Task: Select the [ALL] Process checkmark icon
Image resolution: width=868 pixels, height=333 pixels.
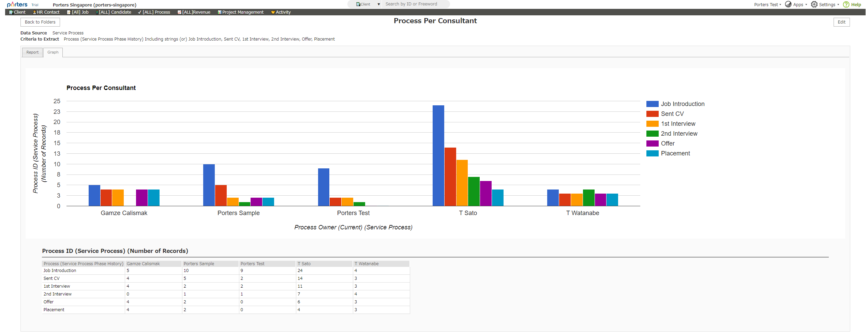Action: tap(139, 12)
